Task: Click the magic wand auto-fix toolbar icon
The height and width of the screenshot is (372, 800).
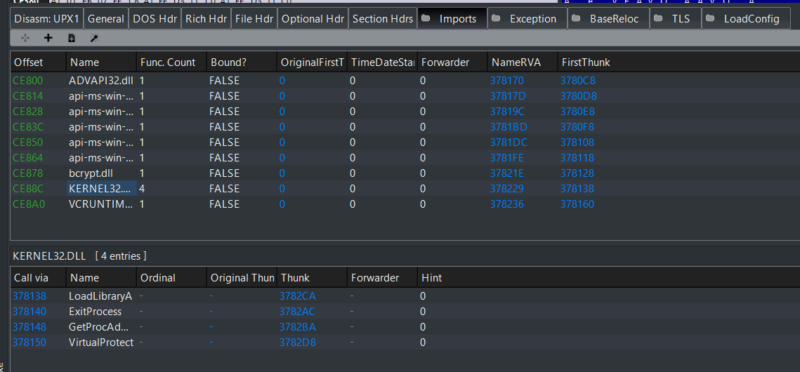Action: [94, 38]
